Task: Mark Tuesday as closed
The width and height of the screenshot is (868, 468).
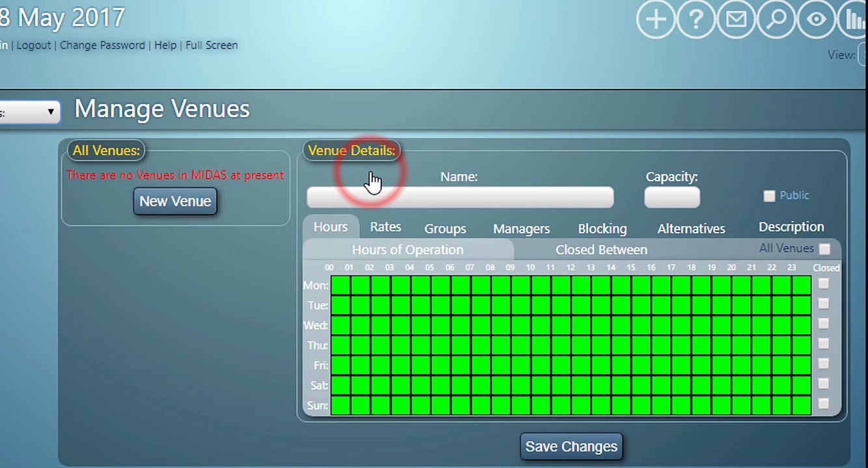Action: click(x=824, y=304)
